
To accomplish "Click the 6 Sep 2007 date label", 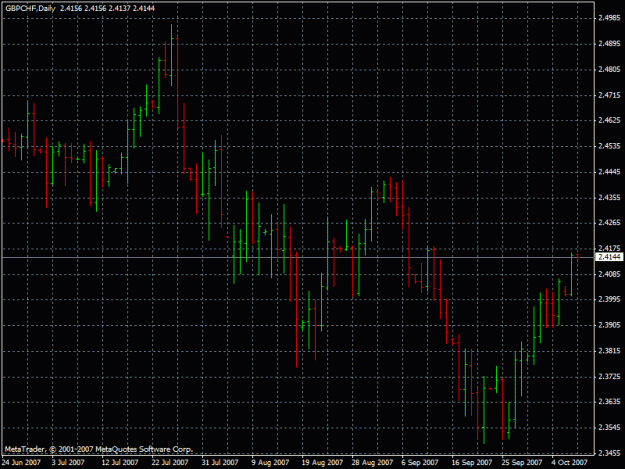I will [420, 462].
